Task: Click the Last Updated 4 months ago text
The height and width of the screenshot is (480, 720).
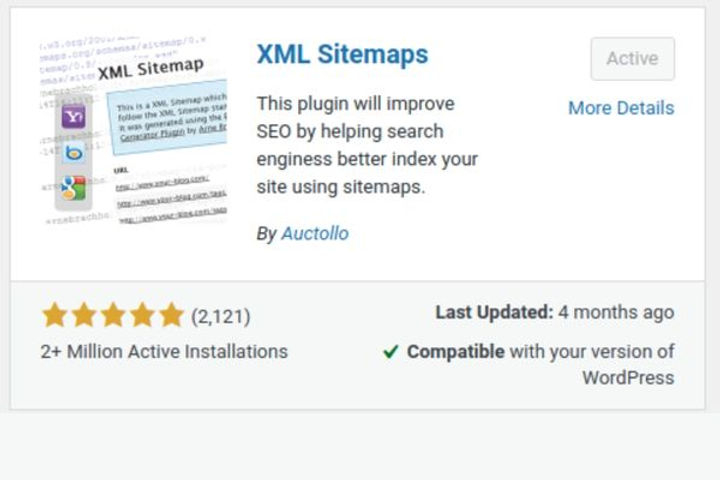Action: [x=555, y=312]
